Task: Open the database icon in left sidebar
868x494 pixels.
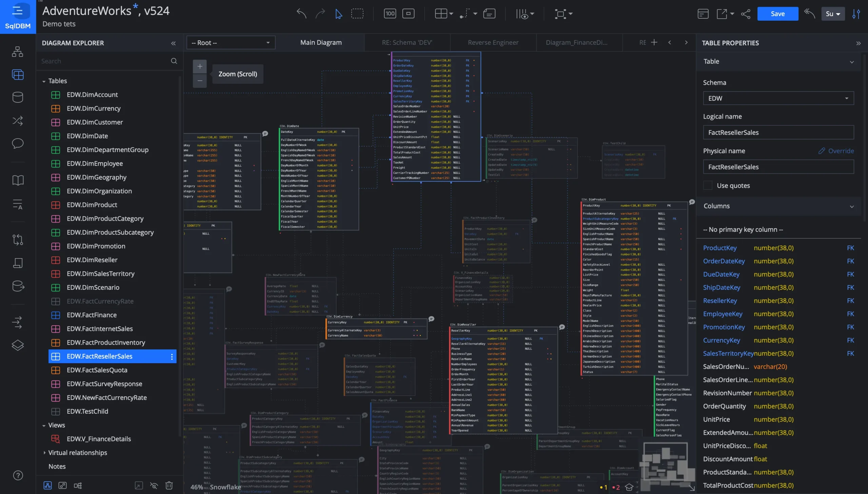Action: click(18, 97)
